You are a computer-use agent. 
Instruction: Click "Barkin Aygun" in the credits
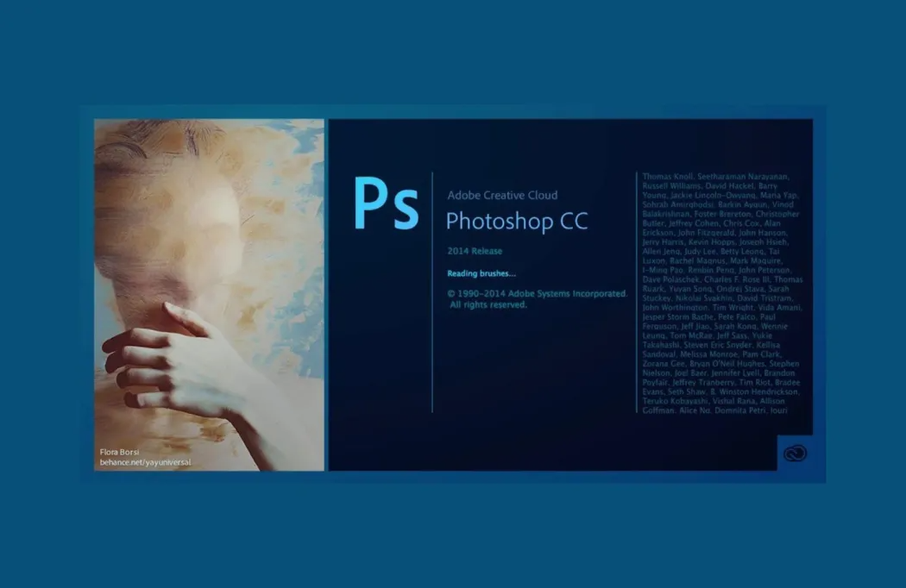coord(742,204)
